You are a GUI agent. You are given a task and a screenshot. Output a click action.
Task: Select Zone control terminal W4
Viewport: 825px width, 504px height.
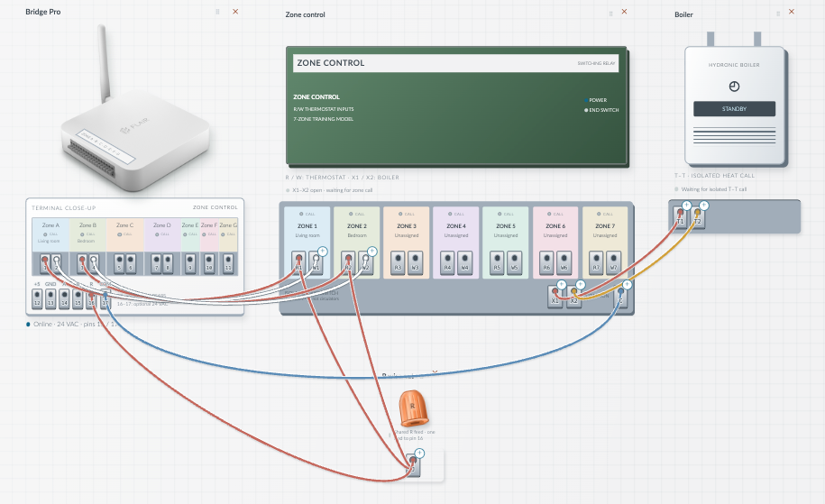coord(464,261)
